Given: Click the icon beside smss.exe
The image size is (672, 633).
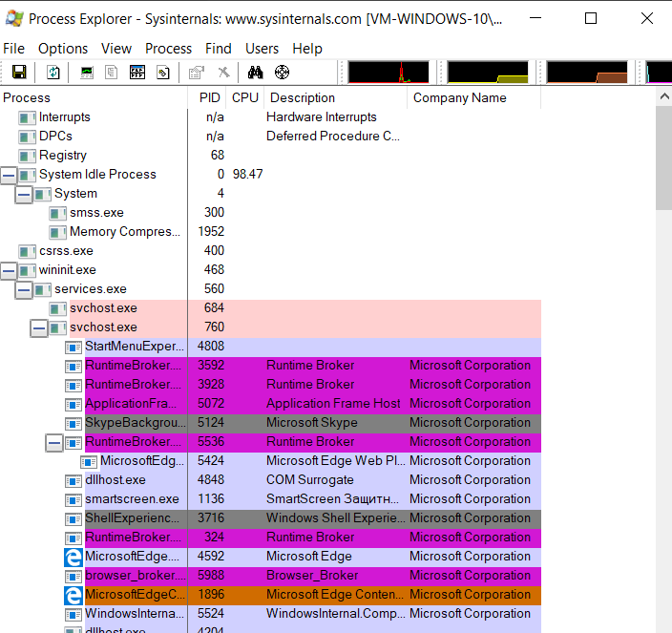Looking at the screenshot, I should 58,214.
